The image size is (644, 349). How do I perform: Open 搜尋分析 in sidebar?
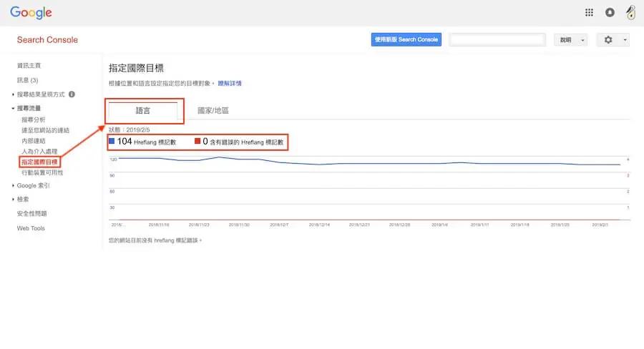[33, 120]
